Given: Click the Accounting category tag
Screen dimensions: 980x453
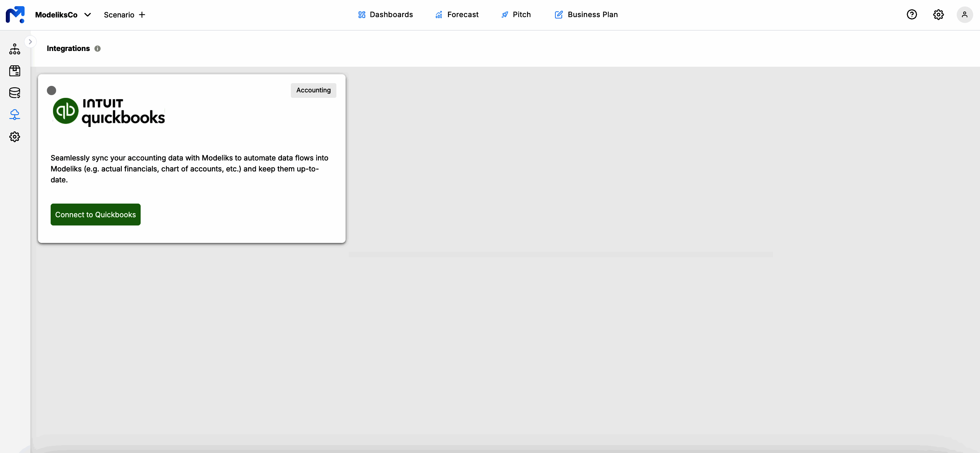Looking at the screenshot, I should (313, 90).
